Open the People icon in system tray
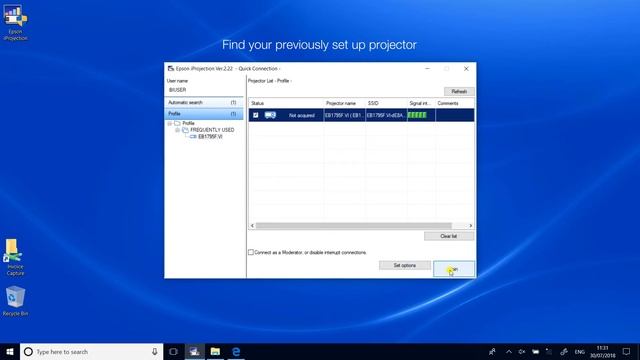The image size is (640, 360). click(492, 351)
